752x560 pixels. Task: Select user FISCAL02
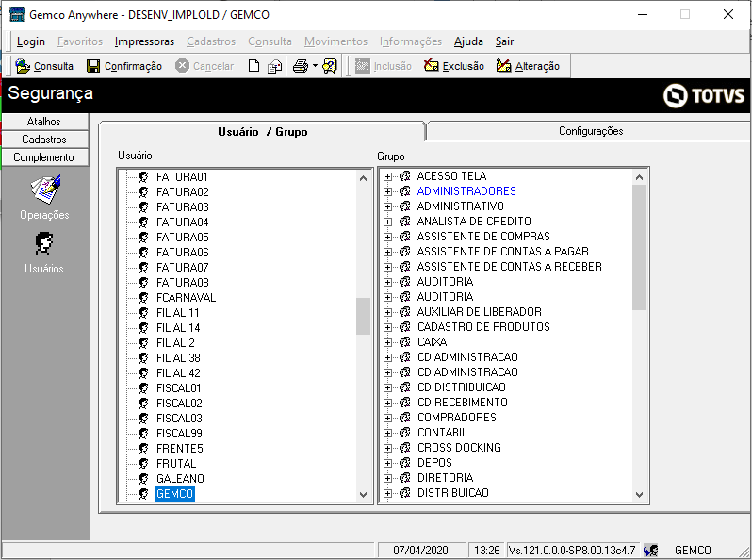click(179, 404)
